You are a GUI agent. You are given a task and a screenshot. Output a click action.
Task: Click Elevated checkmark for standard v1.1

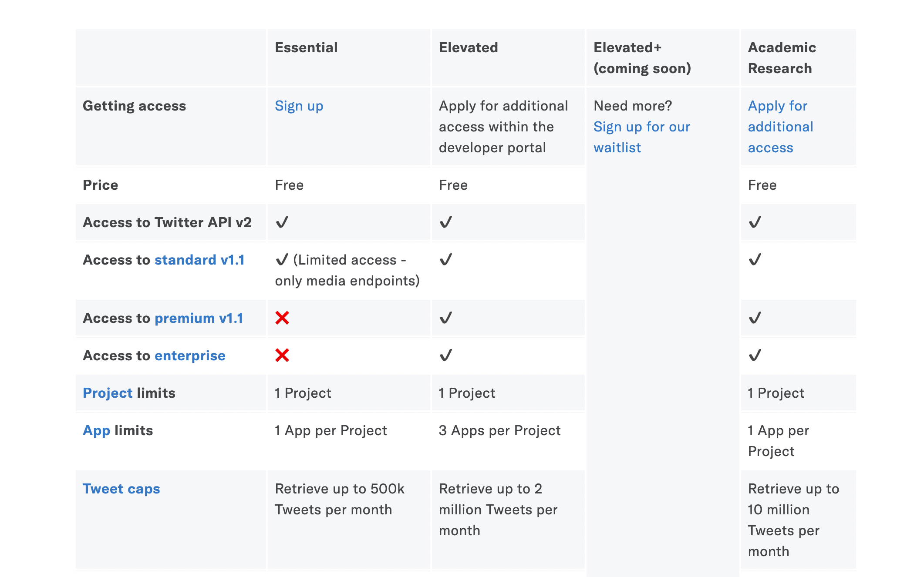[446, 260]
